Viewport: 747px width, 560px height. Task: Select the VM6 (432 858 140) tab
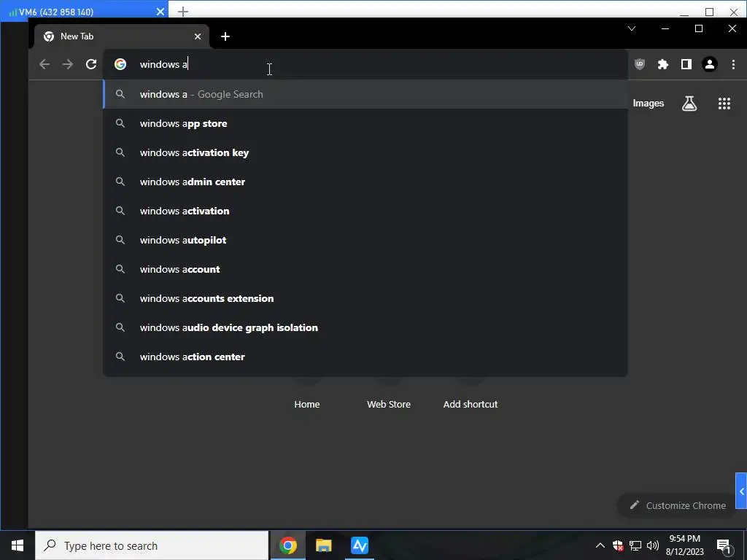[86, 12]
